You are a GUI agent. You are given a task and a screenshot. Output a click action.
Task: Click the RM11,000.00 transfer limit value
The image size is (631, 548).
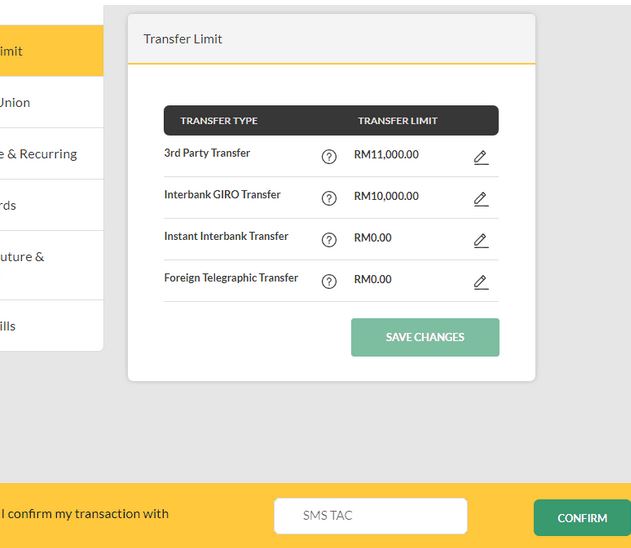pyautogui.click(x=386, y=155)
